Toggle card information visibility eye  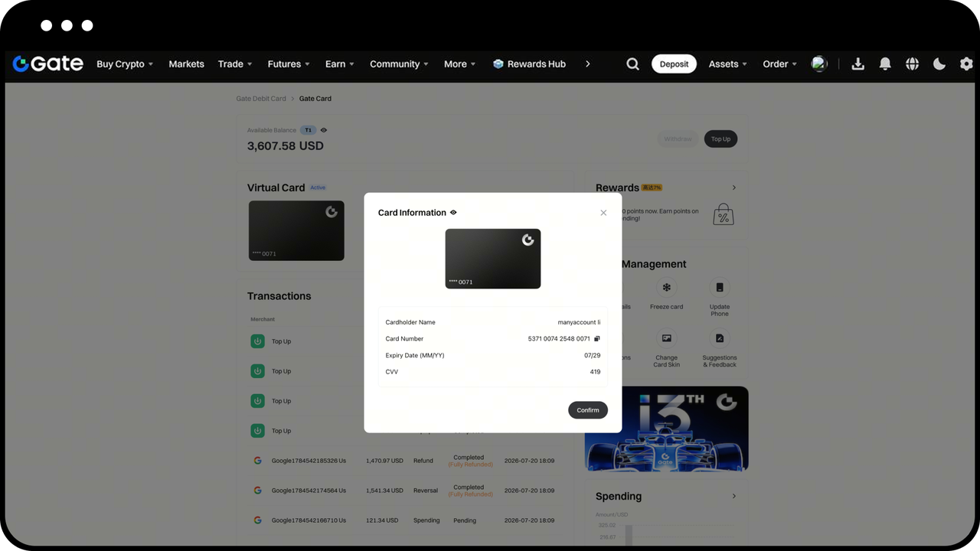[x=453, y=213]
